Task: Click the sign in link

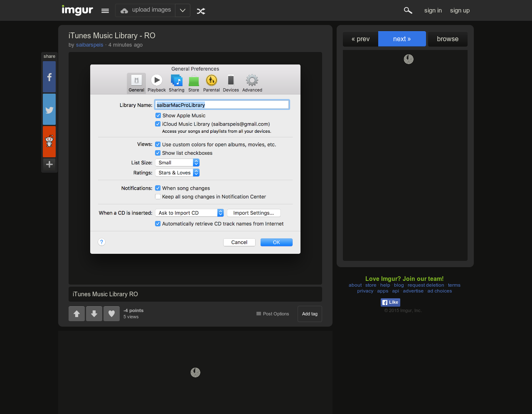Action: pyautogui.click(x=433, y=10)
